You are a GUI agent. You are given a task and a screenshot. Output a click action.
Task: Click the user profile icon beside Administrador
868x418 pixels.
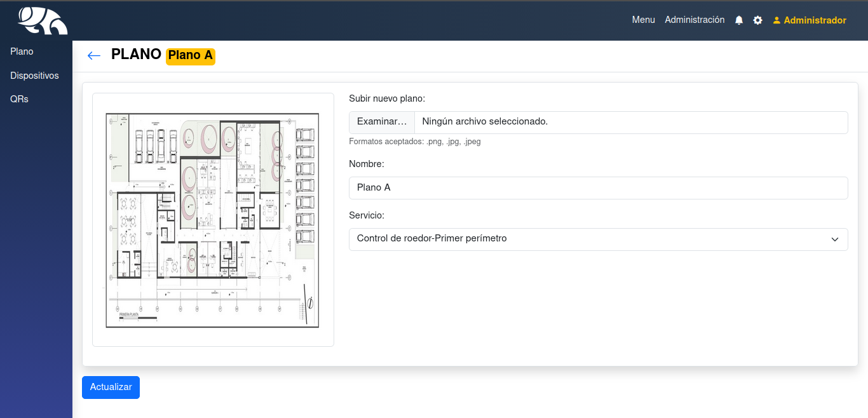click(776, 20)
